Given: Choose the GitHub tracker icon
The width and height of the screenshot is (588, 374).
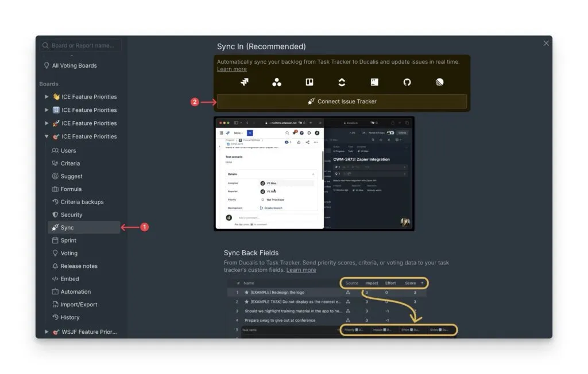Looking at the screenshot, I should (x=407, y=82).
